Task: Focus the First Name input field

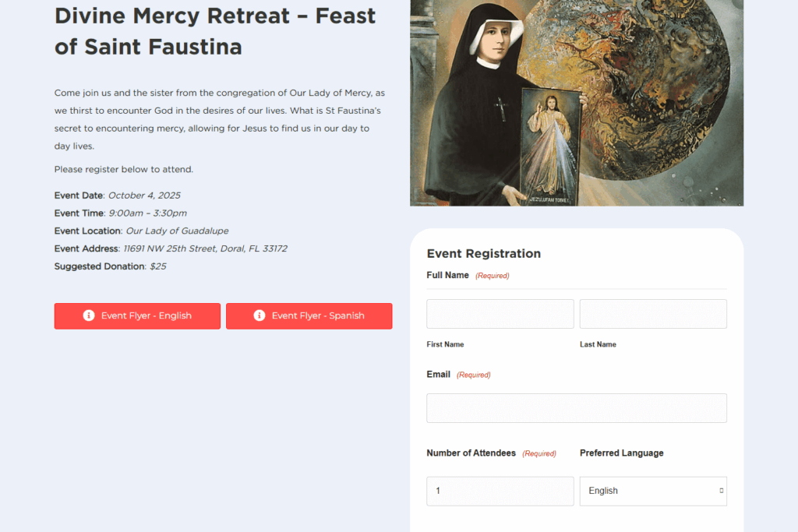Action: coord(500,314)
